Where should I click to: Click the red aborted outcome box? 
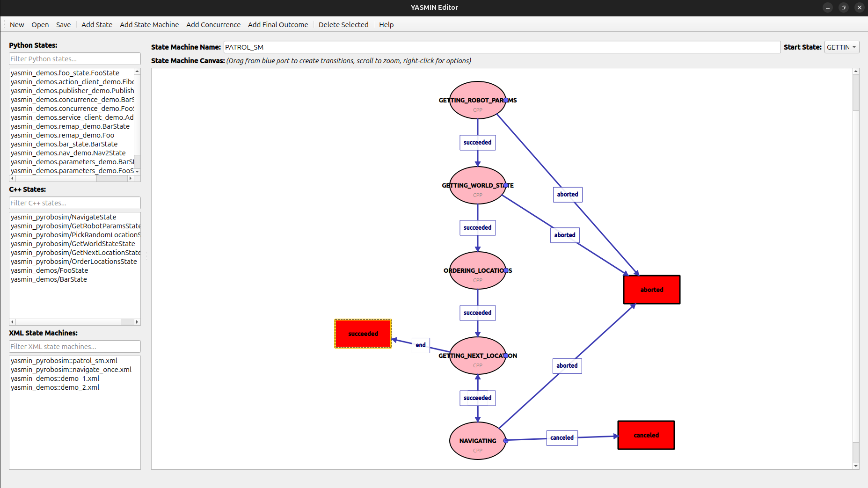click(x=651, y=289)
